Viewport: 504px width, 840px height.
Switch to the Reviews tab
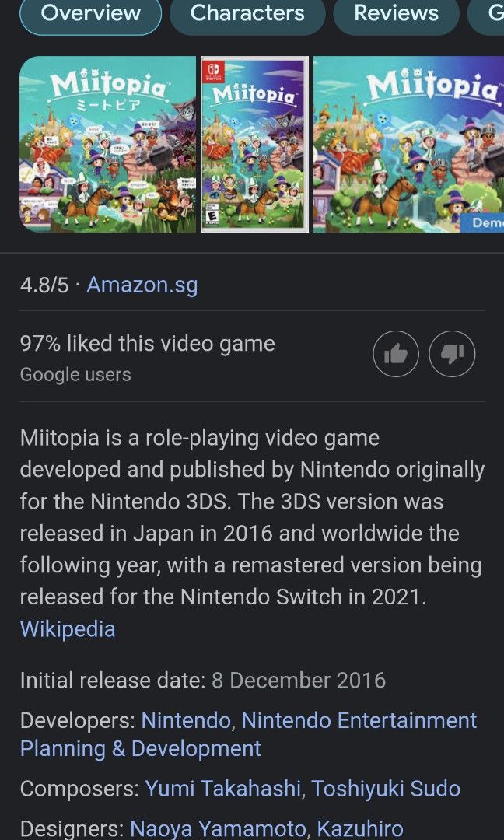pyautogui.click(x=396, y=13)
